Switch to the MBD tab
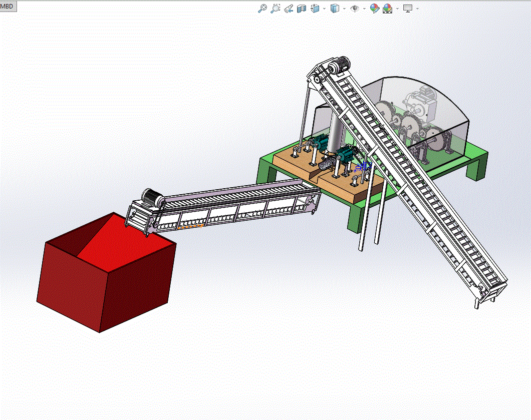The image size is (531, 420). click(7, 6)
